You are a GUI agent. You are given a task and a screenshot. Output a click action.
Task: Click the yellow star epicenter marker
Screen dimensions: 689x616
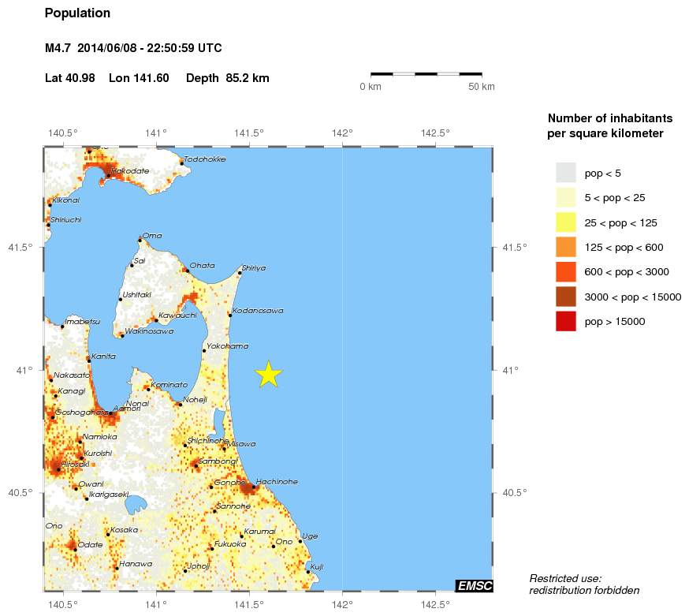pos(269,375)
